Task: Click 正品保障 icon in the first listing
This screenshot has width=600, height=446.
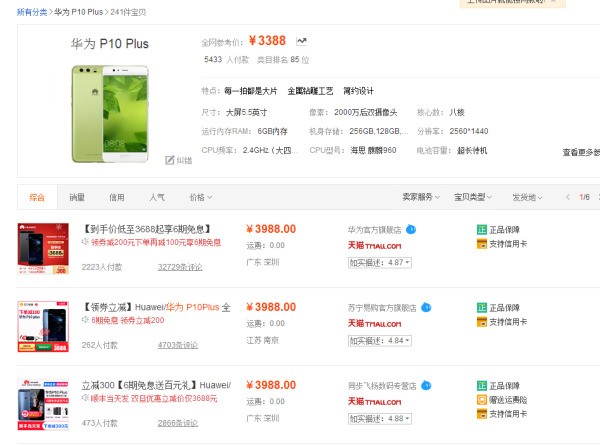Action: 482,230
